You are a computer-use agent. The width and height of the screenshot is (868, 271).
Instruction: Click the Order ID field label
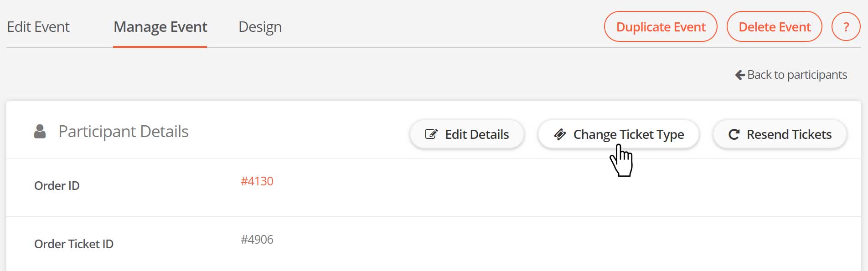(x=57, y=186)
